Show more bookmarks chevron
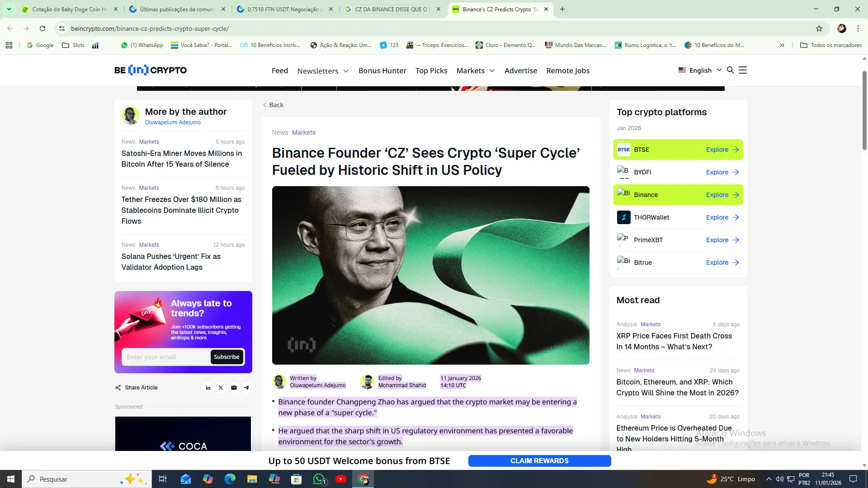Viewport: 868px width, 488px height. click(x=782, y=45)
